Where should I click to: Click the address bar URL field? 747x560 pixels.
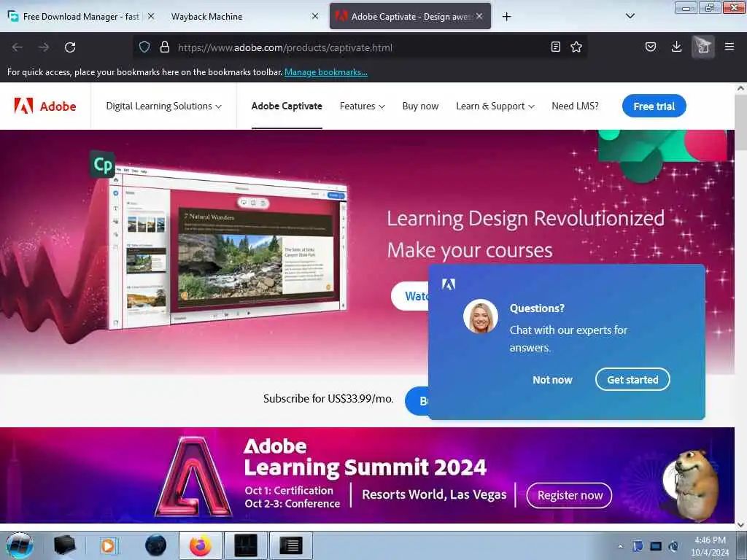pyautogui.click(x=360, y=47)
